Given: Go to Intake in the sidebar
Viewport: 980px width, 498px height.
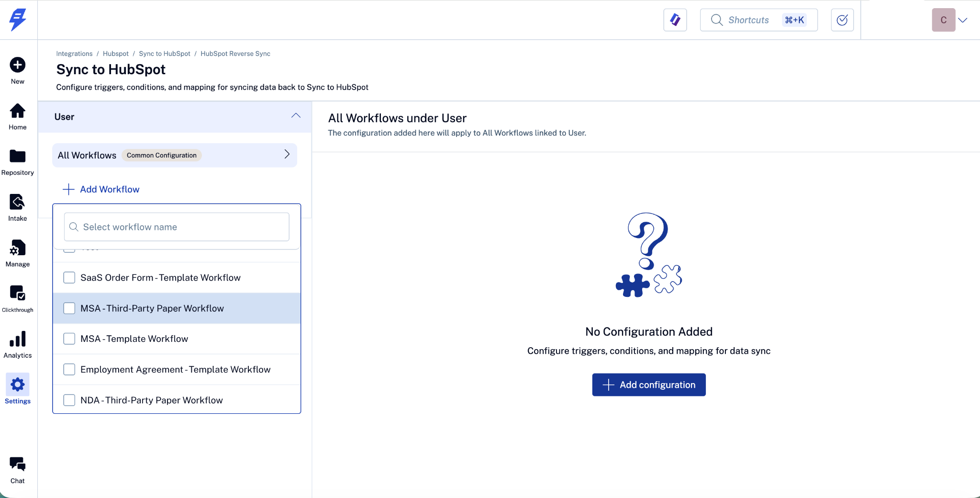Looking at the screenshot, I should (18, 202).
